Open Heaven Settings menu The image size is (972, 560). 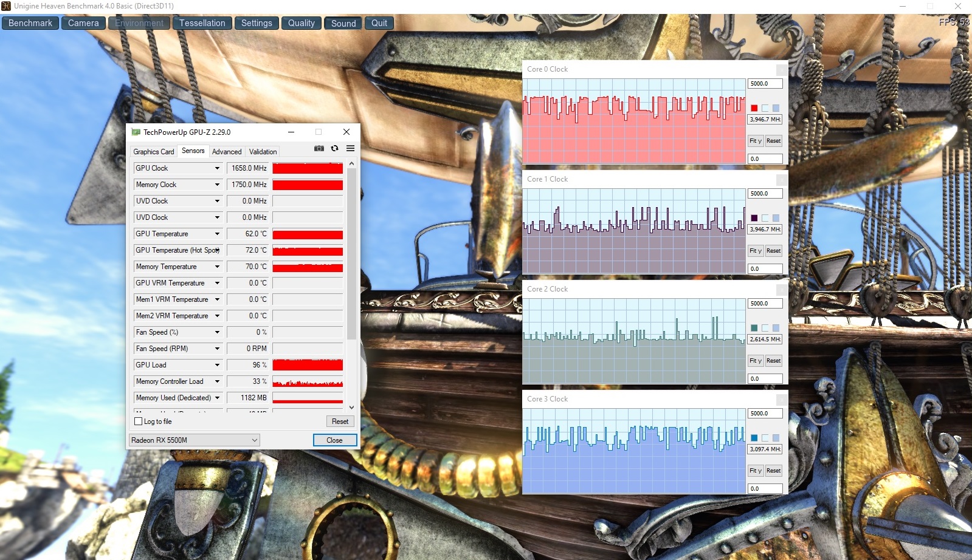[x=257, y=23]
